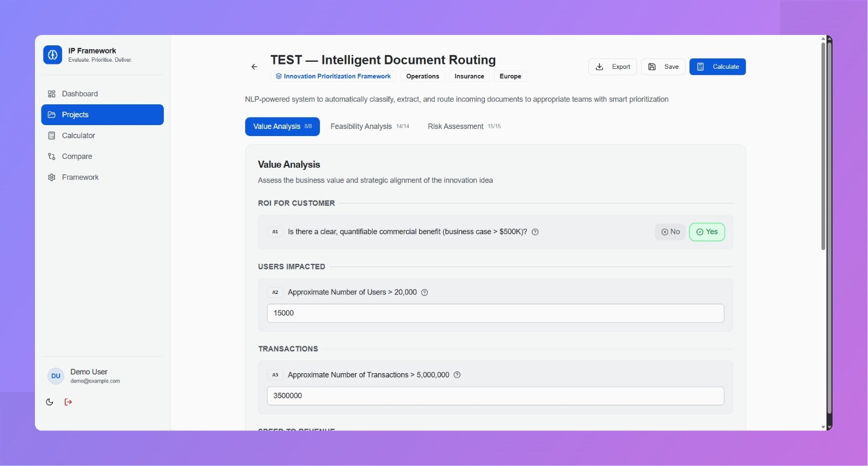Save the project
Viewport: 868px width, 466px height.
[663, 67]
